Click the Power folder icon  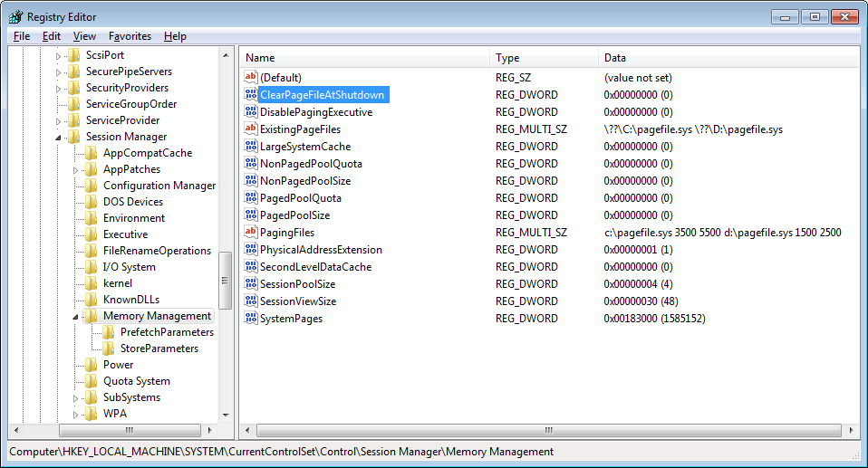(91, 365)
